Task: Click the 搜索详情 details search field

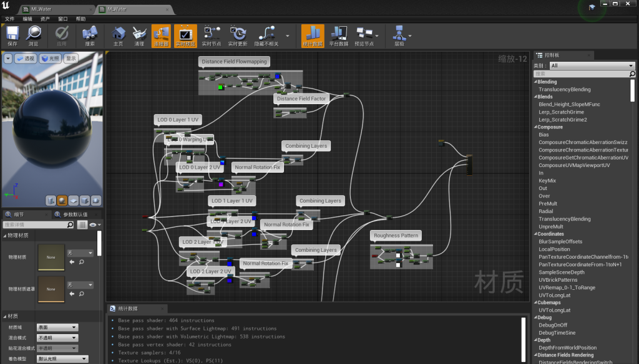Action: (35, 225)
